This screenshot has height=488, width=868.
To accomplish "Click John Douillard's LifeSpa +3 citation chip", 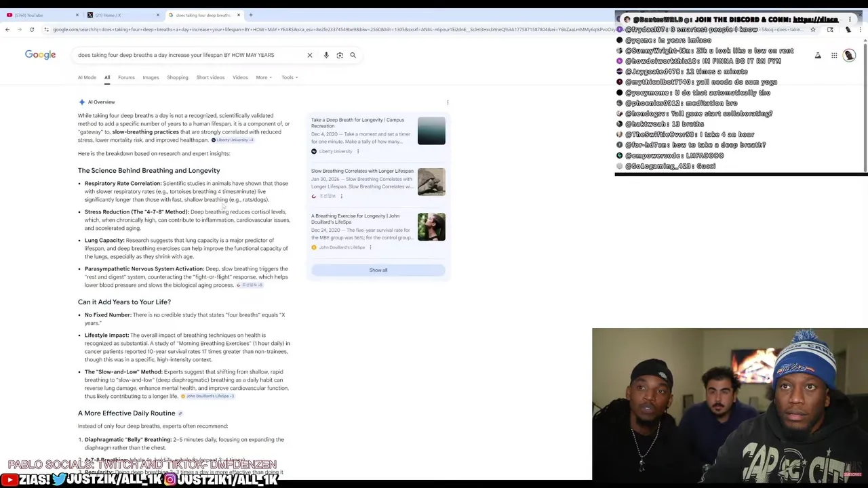I will 208,396.
